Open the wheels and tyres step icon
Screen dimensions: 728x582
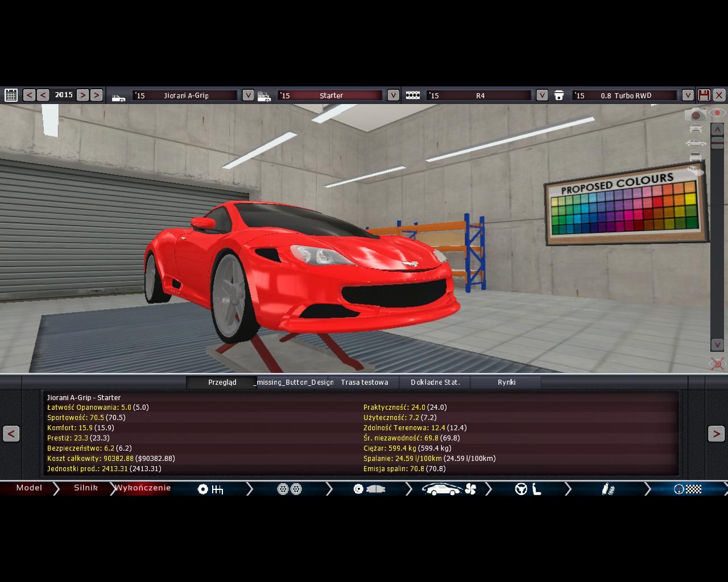pos(289,489)
